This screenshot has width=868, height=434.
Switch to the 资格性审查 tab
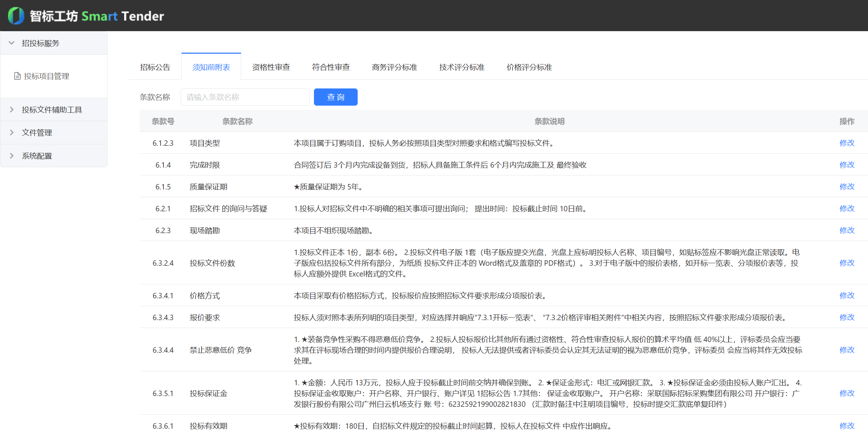click(x=271, y=67)
